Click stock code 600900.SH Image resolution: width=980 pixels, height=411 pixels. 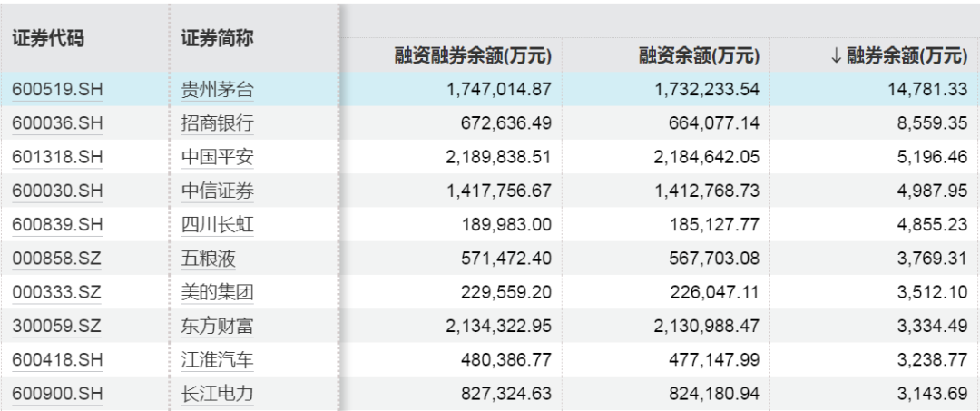(x=57, y=394)
